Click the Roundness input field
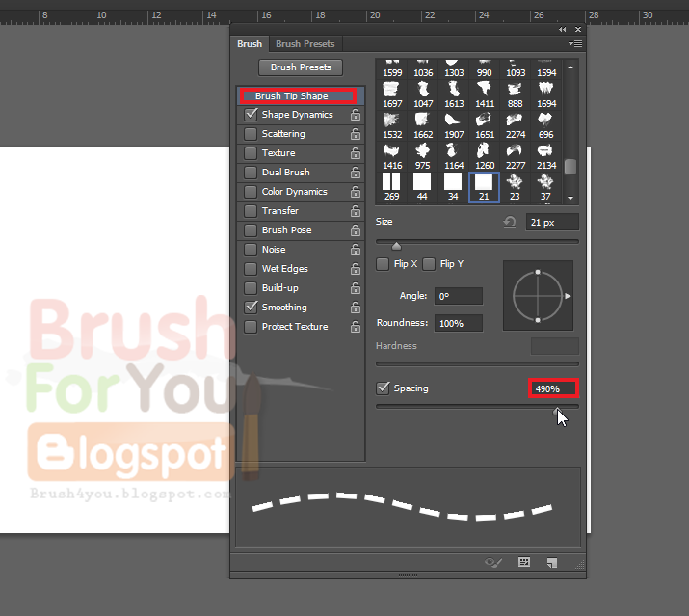 pyautogui.click(x=459, y=323)
